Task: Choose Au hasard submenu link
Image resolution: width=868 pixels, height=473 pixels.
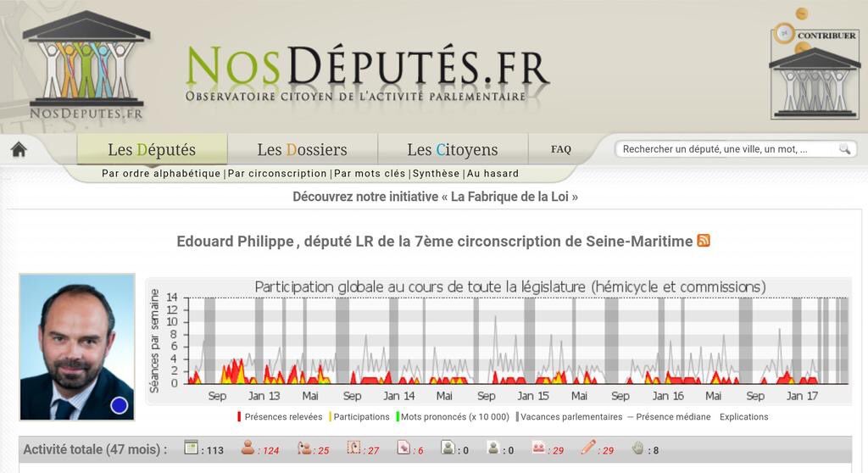Action: click(x=492, y=174)
